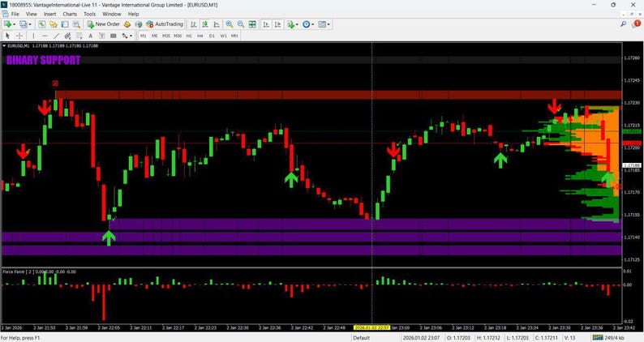Expand the Arrows tool dropdown arrow
The height and width of the screenshot is (342, 644).
pyautogui.click(x=131, y=36)
